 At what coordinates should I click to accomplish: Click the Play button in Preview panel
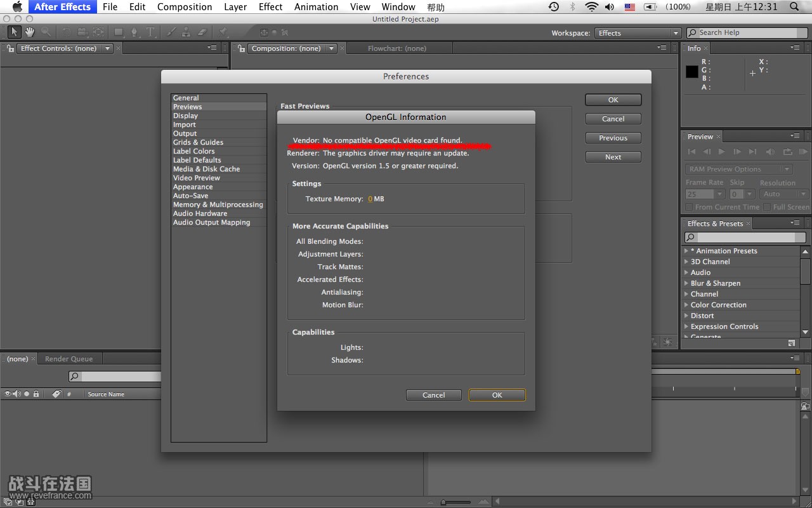pos(722,152)
